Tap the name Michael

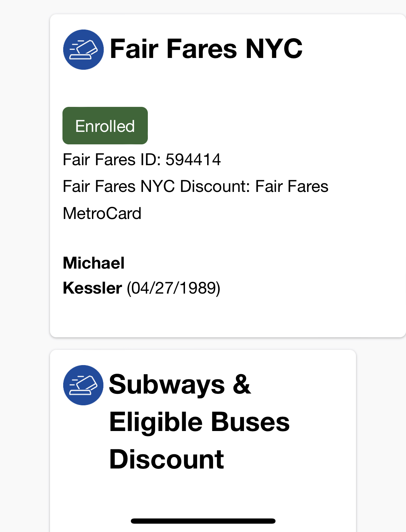94,263
